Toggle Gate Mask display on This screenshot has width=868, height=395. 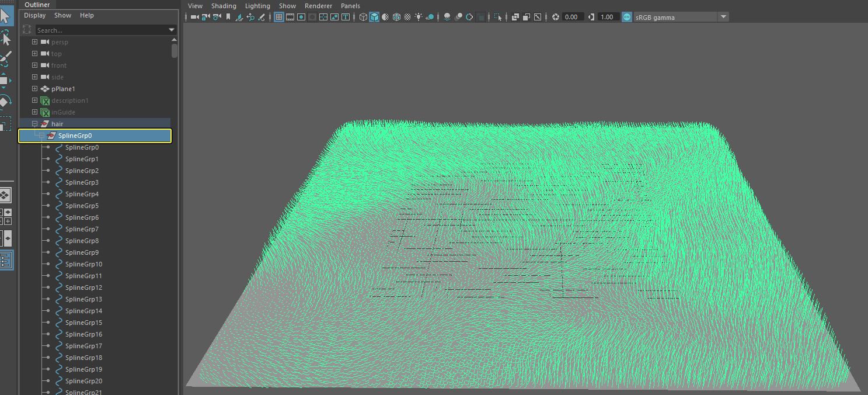click(311, 17)
